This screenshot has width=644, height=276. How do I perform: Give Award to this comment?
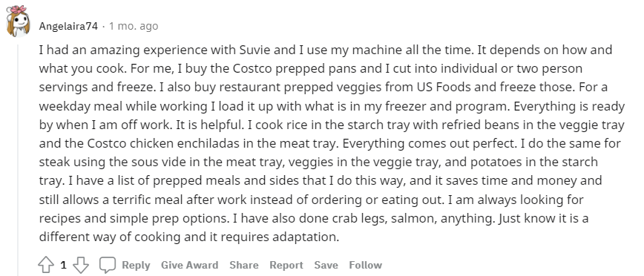pyautogui.click(x=189, y=265)
